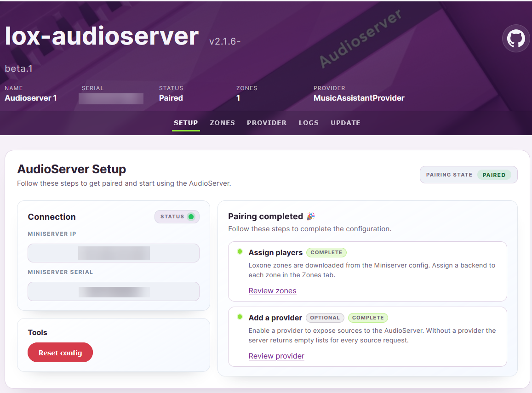Click the lox-audioserver title heading
Viewport: 532px width, 393px height.
[102, 36]
